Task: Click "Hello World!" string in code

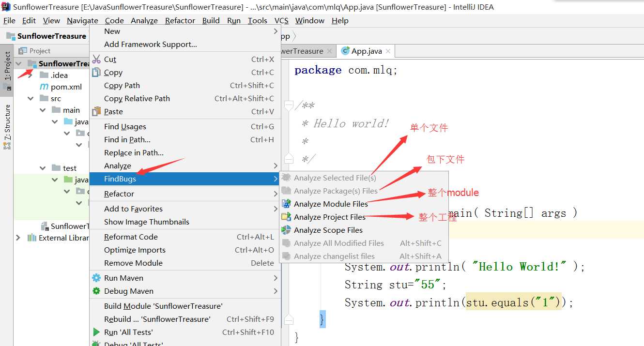Action: pos(519,267)
